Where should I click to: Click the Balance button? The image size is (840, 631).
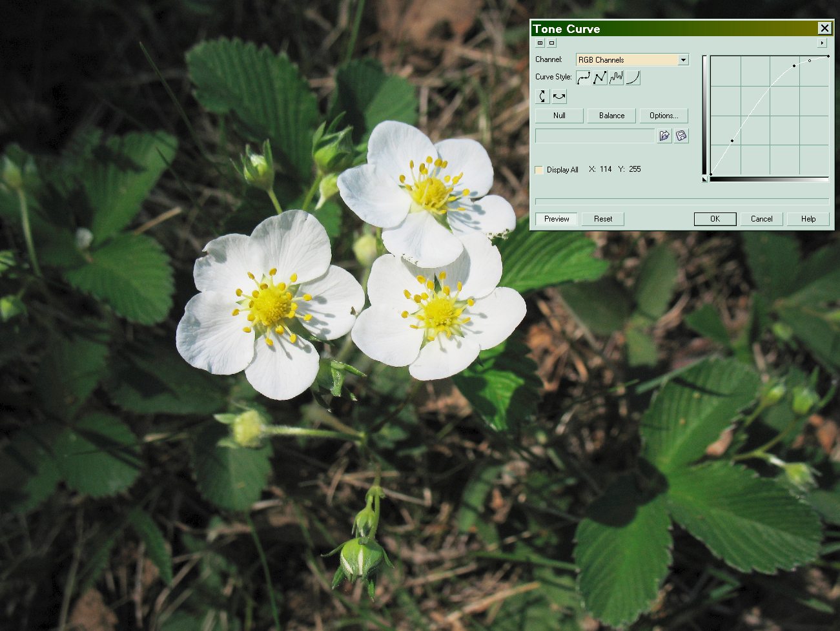pos(611,116)
